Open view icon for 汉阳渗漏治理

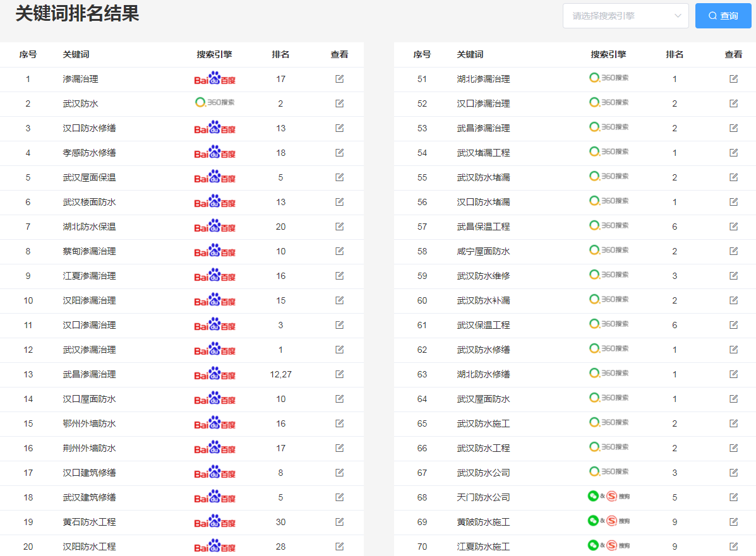[x=339, y=300]
